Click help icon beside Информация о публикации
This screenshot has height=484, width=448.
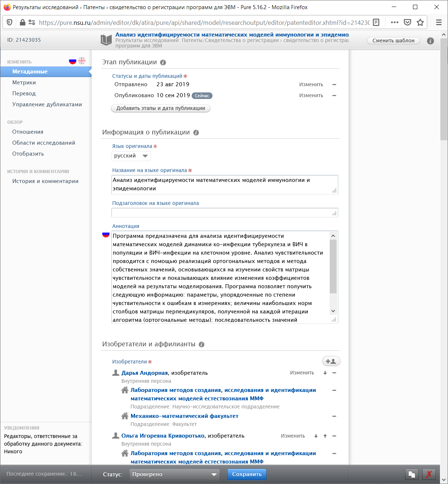click(x=196, y=133)
